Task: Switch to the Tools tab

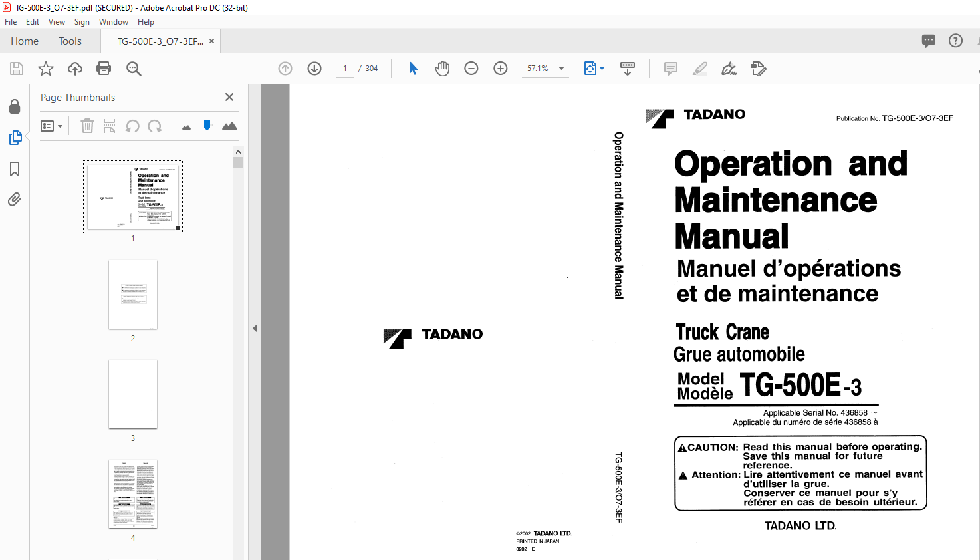Action: point(70,41)
